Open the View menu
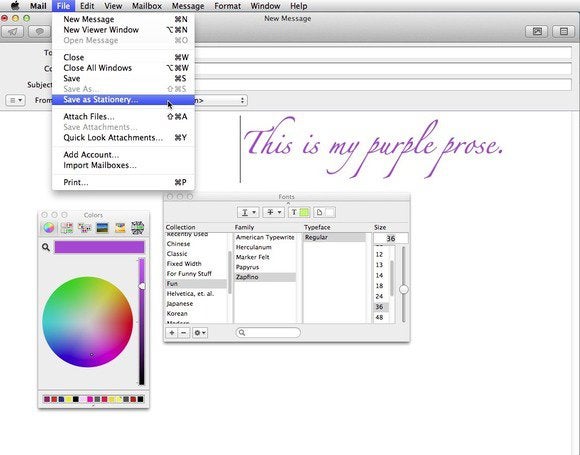Image resolution: width=580 pixels, height=455 pixels. (113, 6)
